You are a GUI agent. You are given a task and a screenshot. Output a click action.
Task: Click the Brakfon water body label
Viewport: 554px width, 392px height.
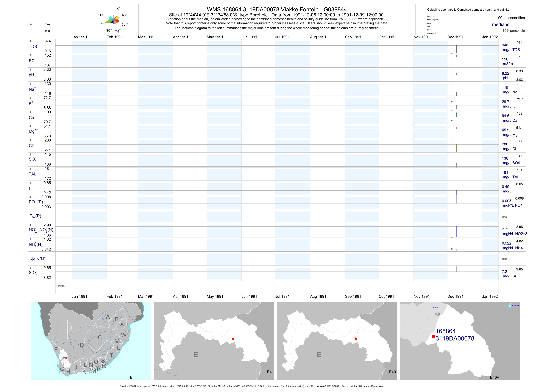(516, 306)
